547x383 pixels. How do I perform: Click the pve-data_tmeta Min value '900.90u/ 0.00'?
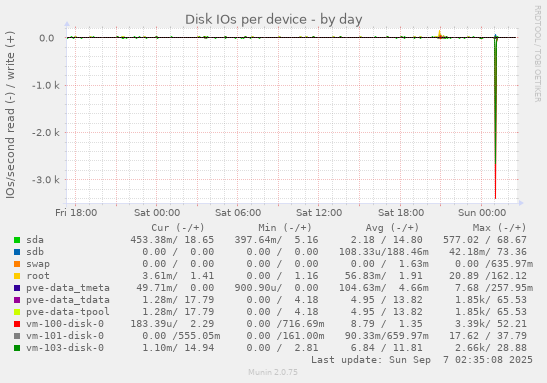click(276, 288)
